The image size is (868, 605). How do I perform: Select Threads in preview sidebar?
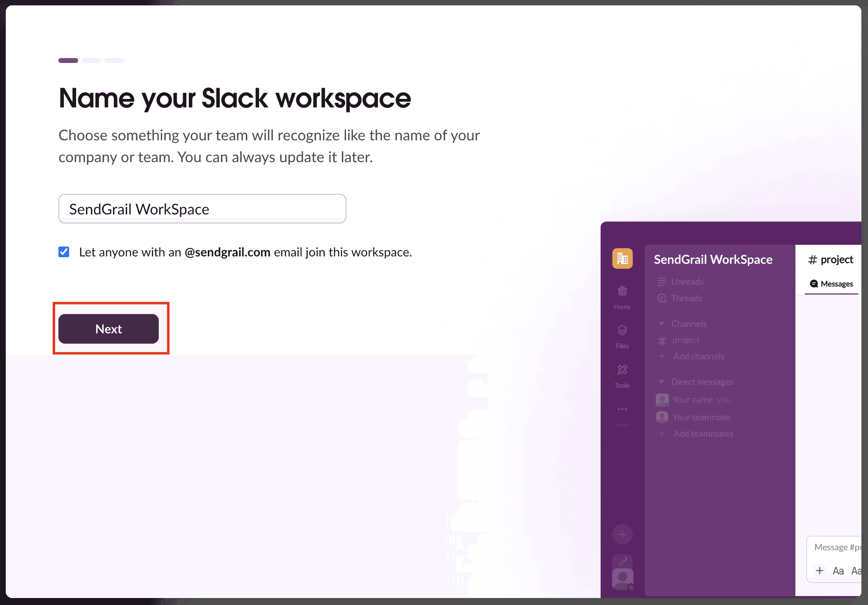[687, 298]
